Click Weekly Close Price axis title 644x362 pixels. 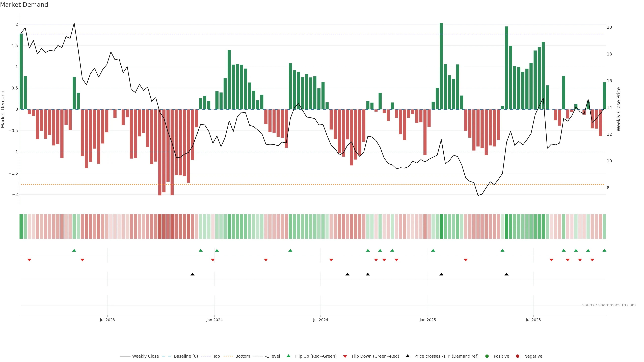tap(619, 109)
